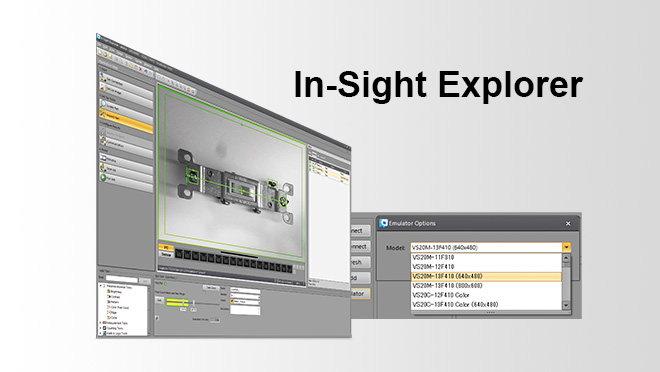Click the green Run Job play icon

[x=103, y=177]
